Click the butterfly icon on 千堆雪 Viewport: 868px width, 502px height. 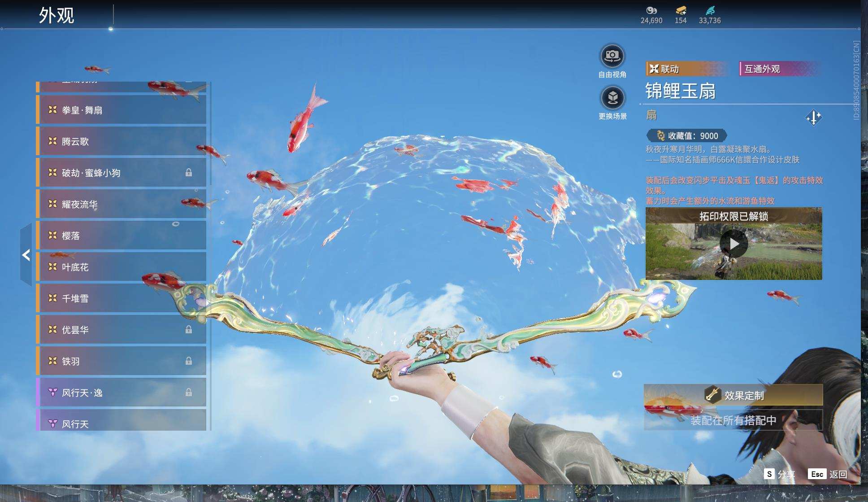(x=52, y=298)
